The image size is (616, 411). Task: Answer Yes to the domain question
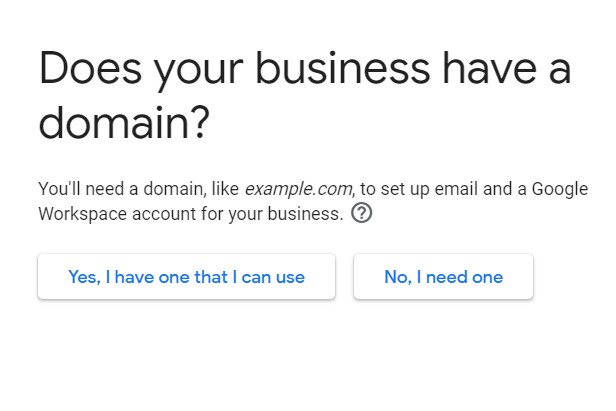tap(186, 277)
